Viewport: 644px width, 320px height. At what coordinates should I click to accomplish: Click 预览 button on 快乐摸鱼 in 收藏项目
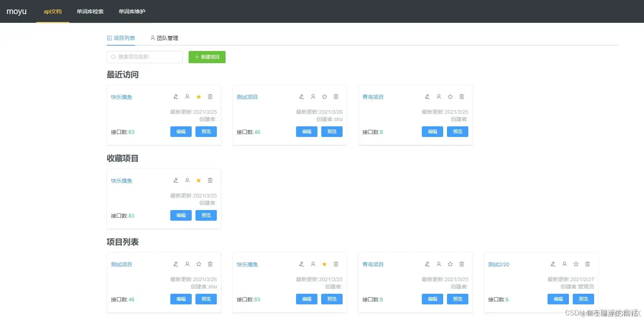[206, 215]
